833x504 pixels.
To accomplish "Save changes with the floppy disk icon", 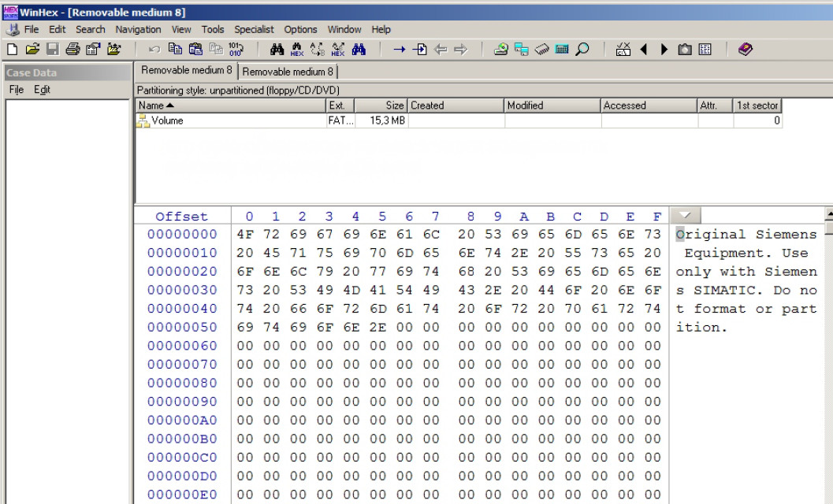I will click(52, 50).
